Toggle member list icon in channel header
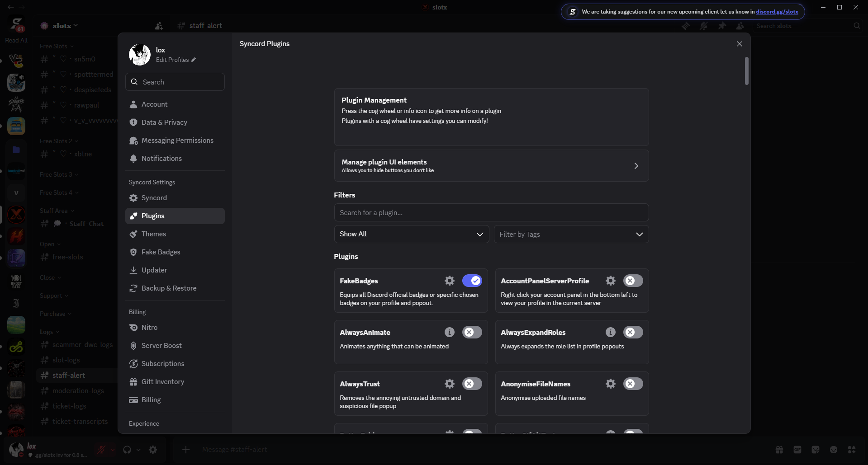This screenshot has width=868, height=465. click(740, 26)
